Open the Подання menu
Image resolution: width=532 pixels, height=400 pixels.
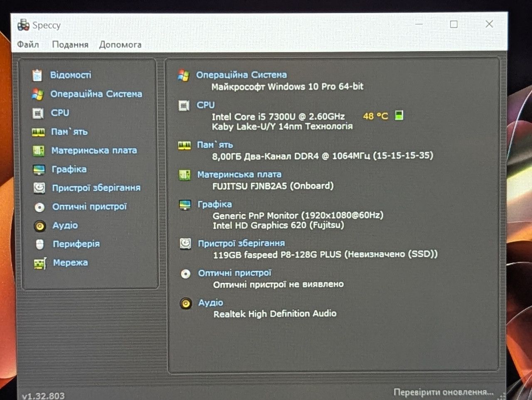(70, 44)
